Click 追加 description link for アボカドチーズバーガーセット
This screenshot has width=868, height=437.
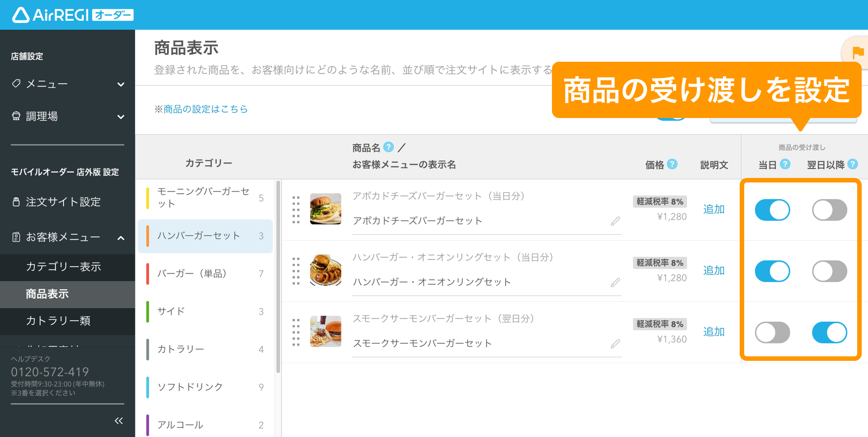pyautogui.click(x=714, y=209)
